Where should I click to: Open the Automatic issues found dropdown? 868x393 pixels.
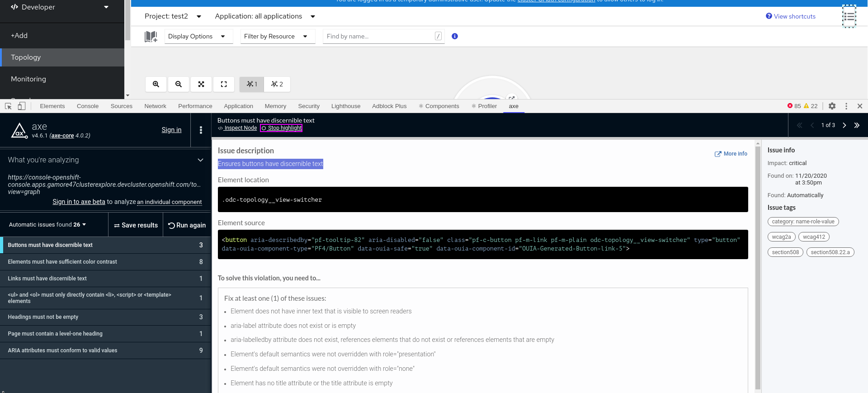click(47, 225)
